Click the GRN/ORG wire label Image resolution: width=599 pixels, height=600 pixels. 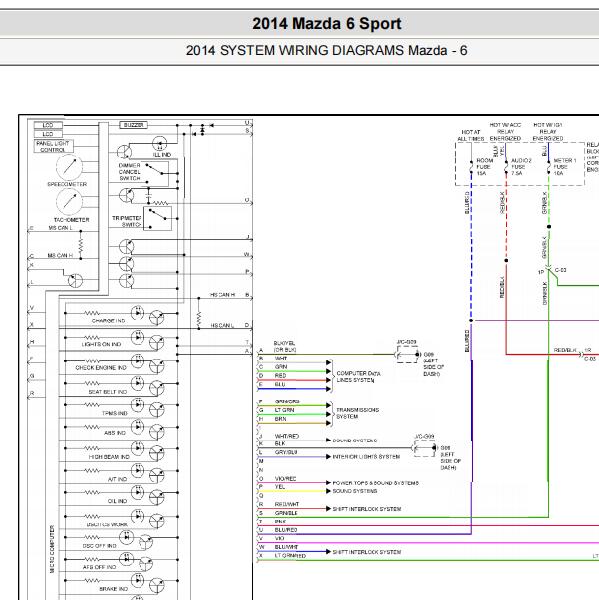(287, 401)
